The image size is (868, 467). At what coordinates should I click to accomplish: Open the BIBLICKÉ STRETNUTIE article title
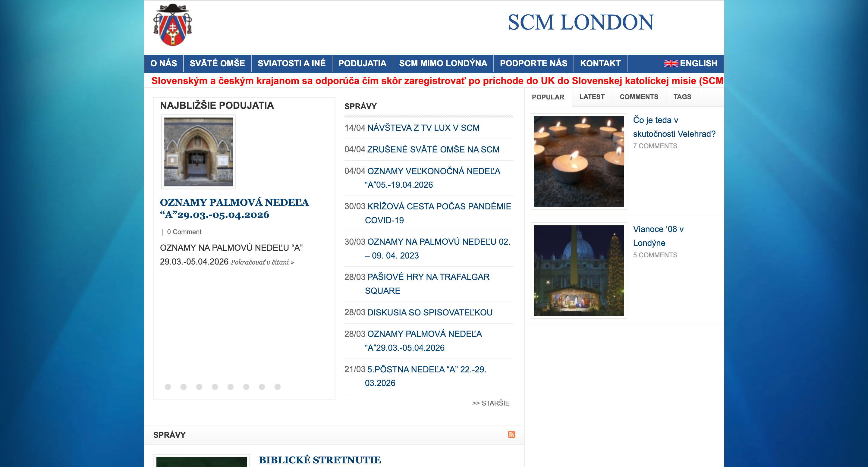[x=320, y=460]
